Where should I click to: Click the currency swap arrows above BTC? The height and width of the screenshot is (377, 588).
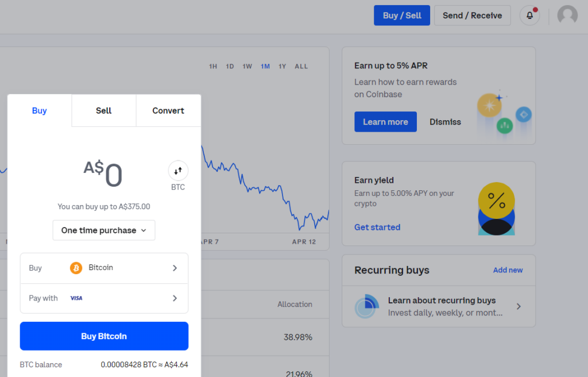[178, 170]
